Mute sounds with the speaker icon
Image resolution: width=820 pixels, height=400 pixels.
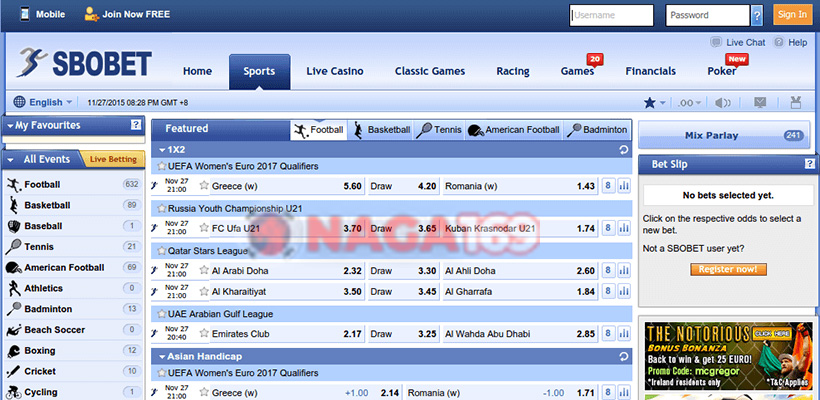point(723,103)
